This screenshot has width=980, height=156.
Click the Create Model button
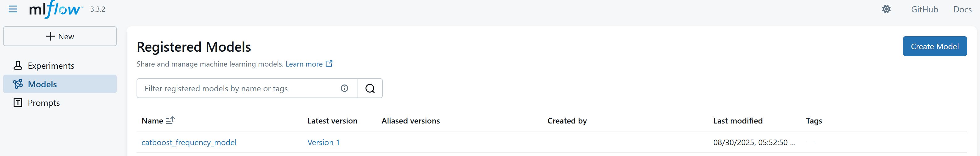(935, 46)
